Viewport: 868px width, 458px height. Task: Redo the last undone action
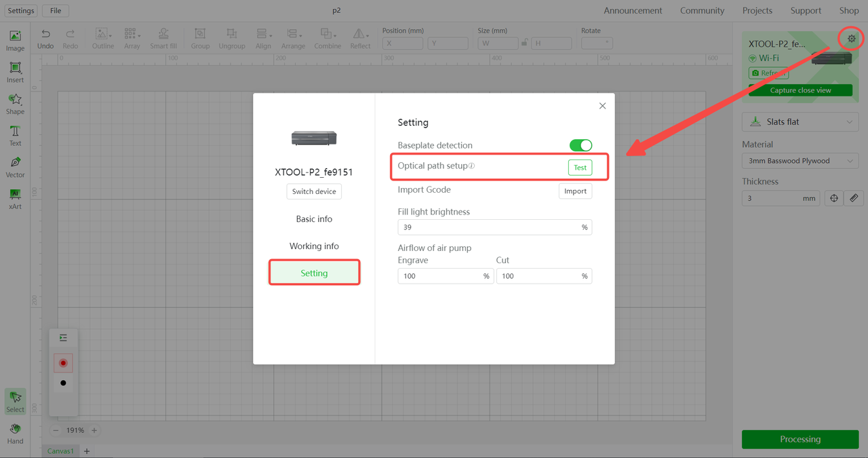(x=71, y=39)
